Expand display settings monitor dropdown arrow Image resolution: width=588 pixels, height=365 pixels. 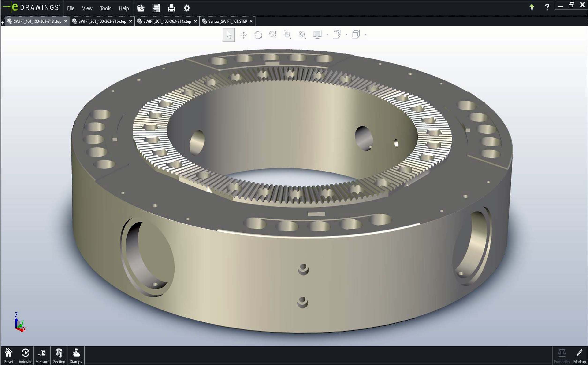pos(327,35)
